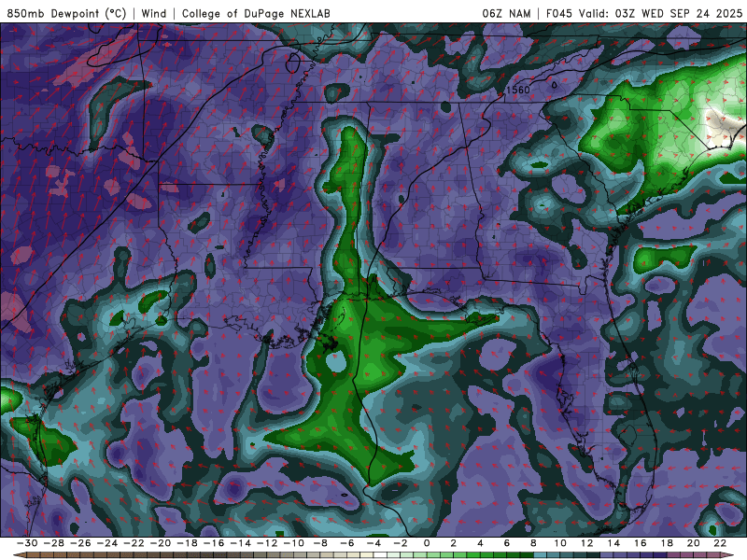Click the '14' value on the color scale
Image resolution: width=747 pixels, height=560 pixels.
[x=613, y=543]
